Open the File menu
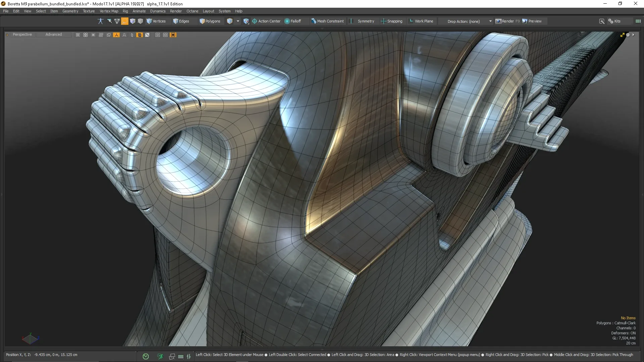The height and width of the screenshot is (362, 644). [6, 11]
